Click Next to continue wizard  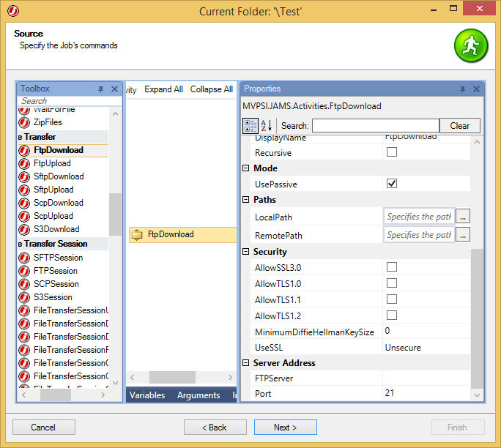[x=286, y=428]
